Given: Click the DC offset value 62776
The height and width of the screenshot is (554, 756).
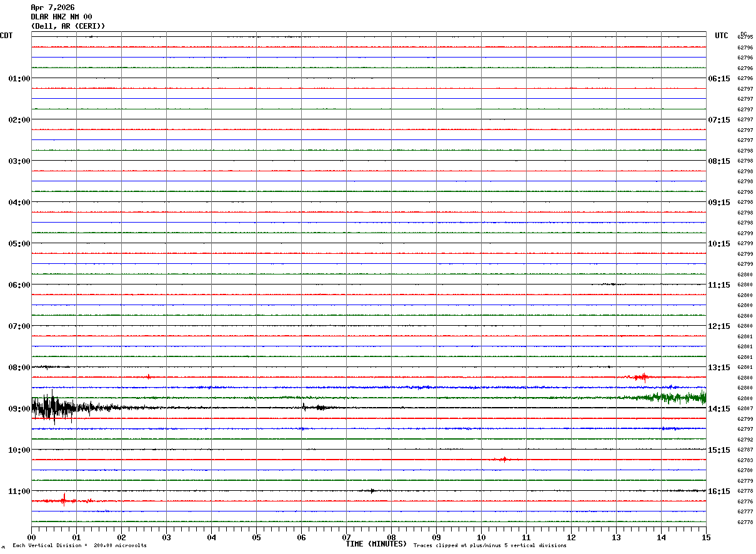Looking at the screenshot, I should [x=745, y=501].
